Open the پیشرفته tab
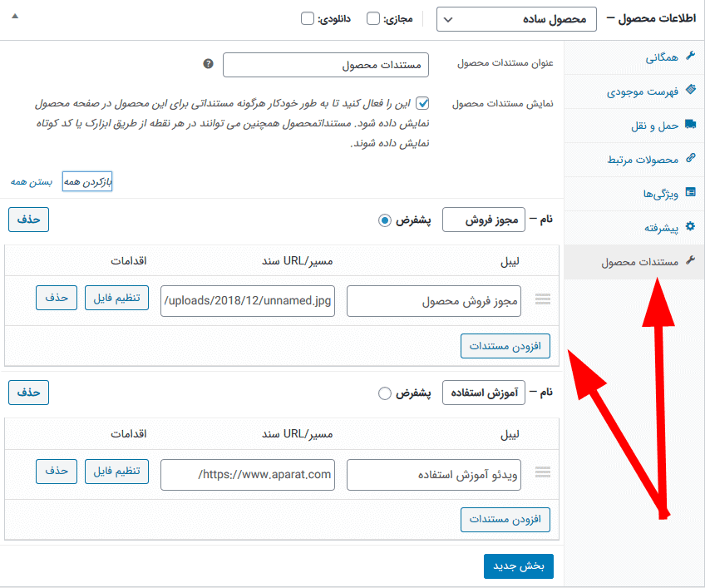Viewport: 705px width, 588px height. tap(634, 228)
